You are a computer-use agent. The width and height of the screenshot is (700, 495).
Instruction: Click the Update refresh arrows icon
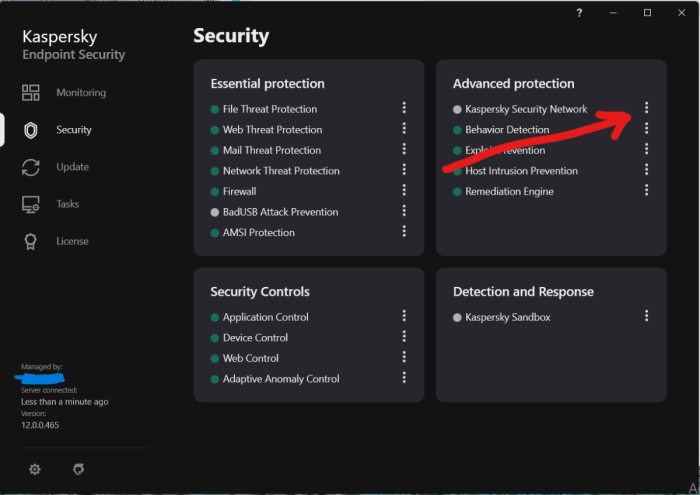31,167
